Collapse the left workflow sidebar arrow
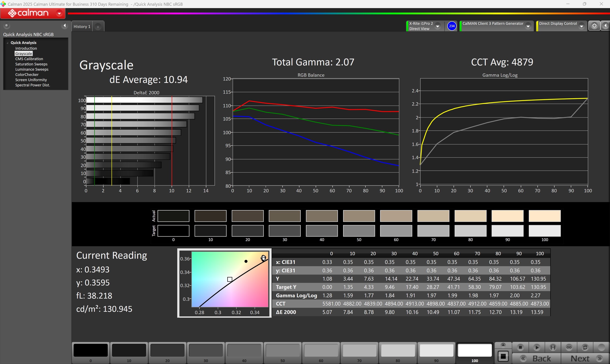 click(65, 25)
